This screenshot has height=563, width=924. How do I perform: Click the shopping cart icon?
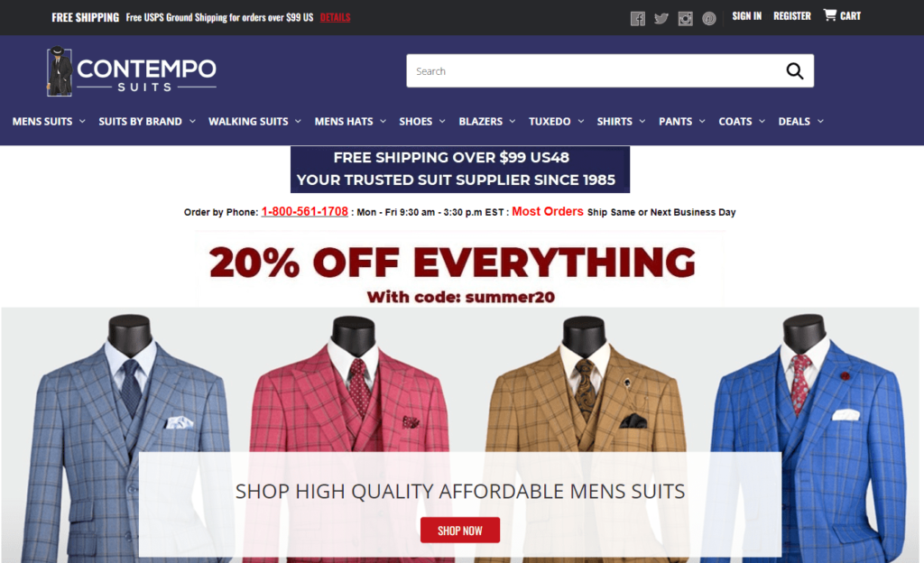coord(830,14)
